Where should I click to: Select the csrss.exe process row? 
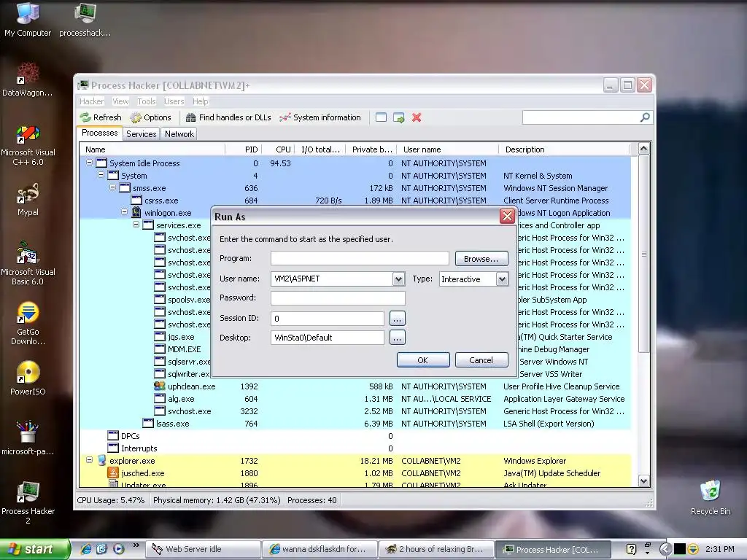click(355, 201)
